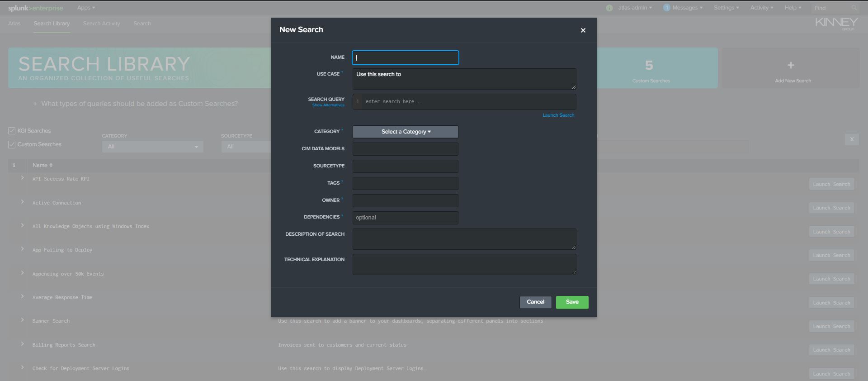Click the Search Query editor
Viewport: 868px width, 381px height.
464,101
